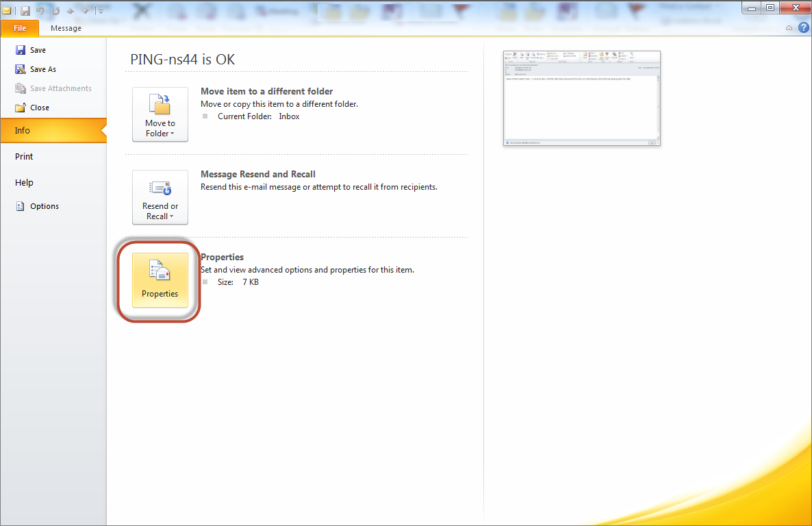
Task: Restore down the message window
Action: point(770,8)
